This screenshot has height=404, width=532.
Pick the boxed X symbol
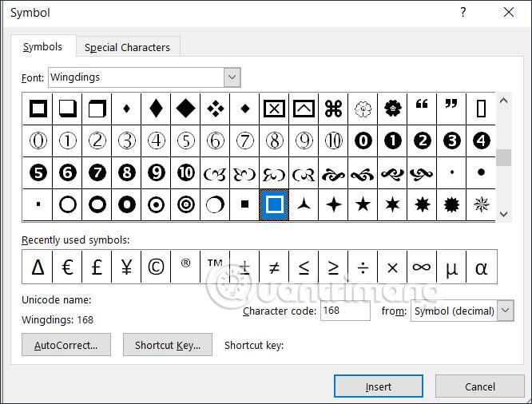274,109
